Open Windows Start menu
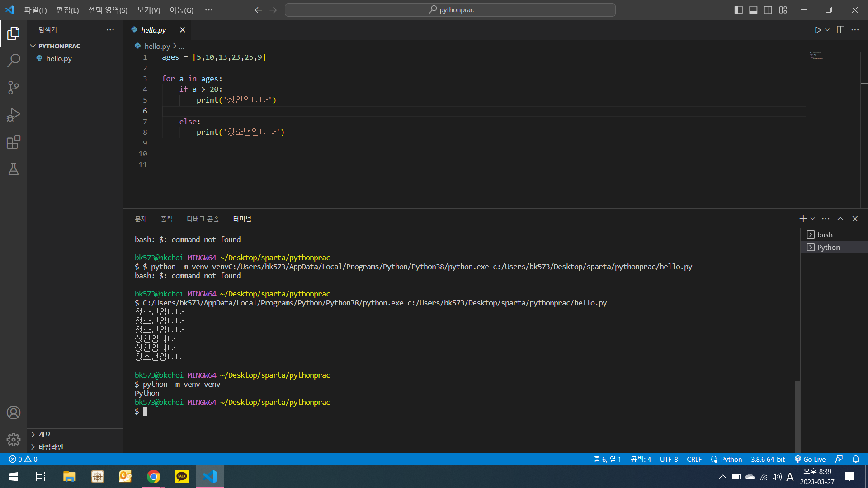Image resolution: width=868 pixels, height=488 pixels. (14, 477)
